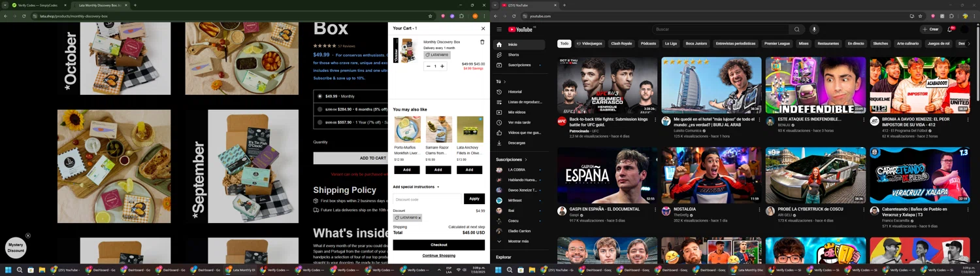This screenshot has width=980, height=276.
Task: Open File Explorer from left taskbar
Action: (x=42, y=269)
